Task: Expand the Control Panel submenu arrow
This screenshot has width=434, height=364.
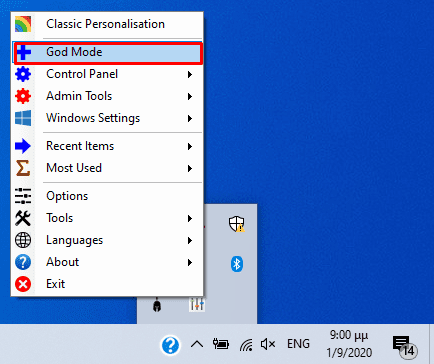Action: tap(190, 74)
